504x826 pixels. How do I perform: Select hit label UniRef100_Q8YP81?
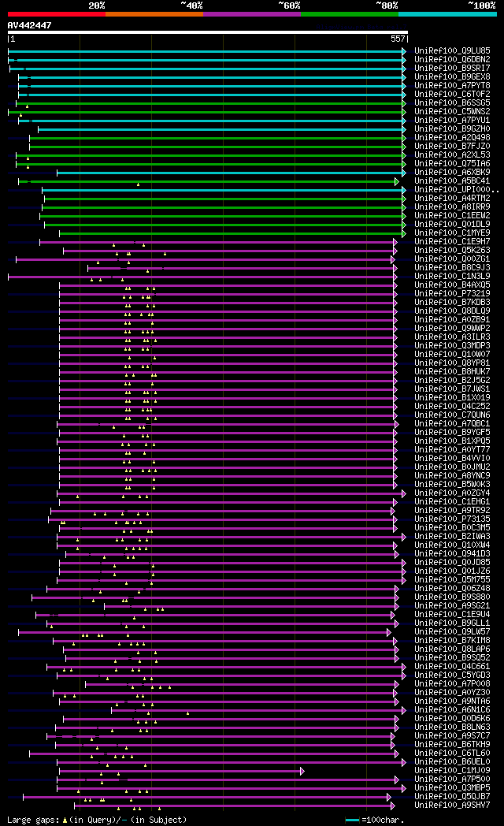click(x=452, y=363)
